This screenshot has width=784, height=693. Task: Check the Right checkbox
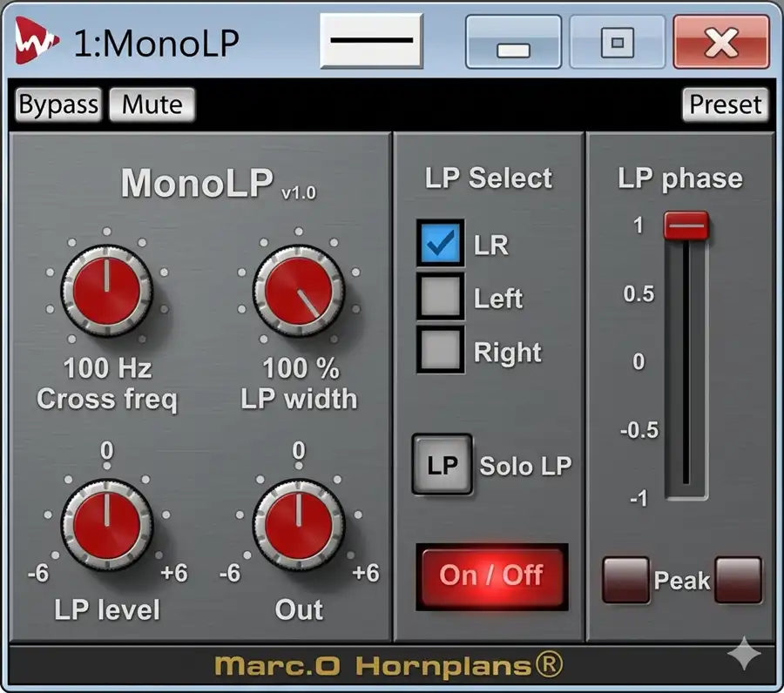pyautogui.click(x=441, y=350)
